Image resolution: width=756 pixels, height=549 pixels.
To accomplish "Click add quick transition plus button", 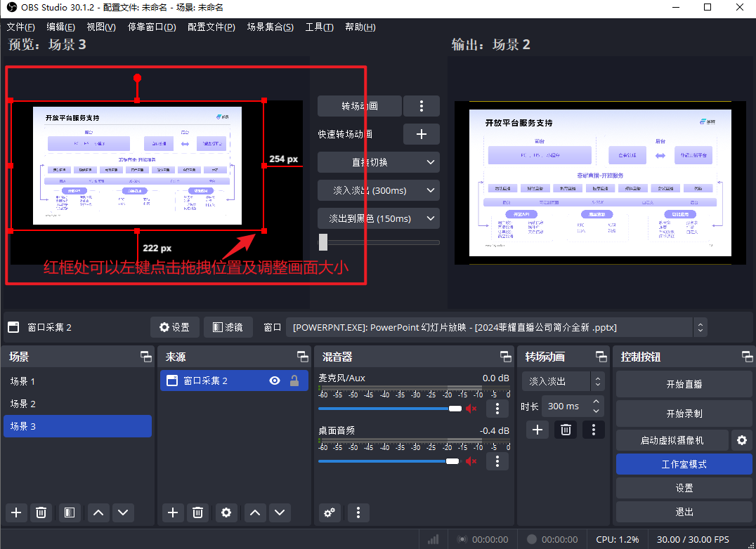I will [421, 134].
